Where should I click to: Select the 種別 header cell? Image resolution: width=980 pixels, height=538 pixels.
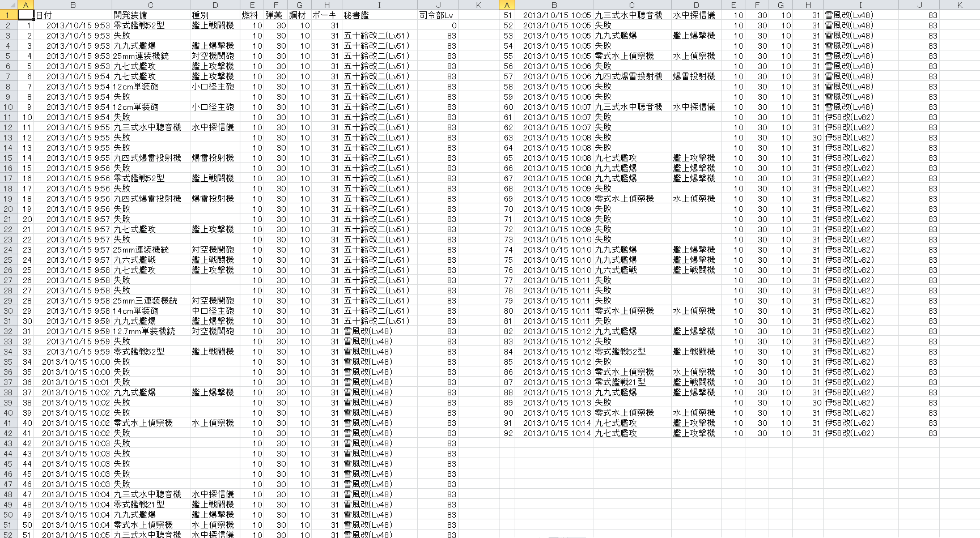(215, 15)
